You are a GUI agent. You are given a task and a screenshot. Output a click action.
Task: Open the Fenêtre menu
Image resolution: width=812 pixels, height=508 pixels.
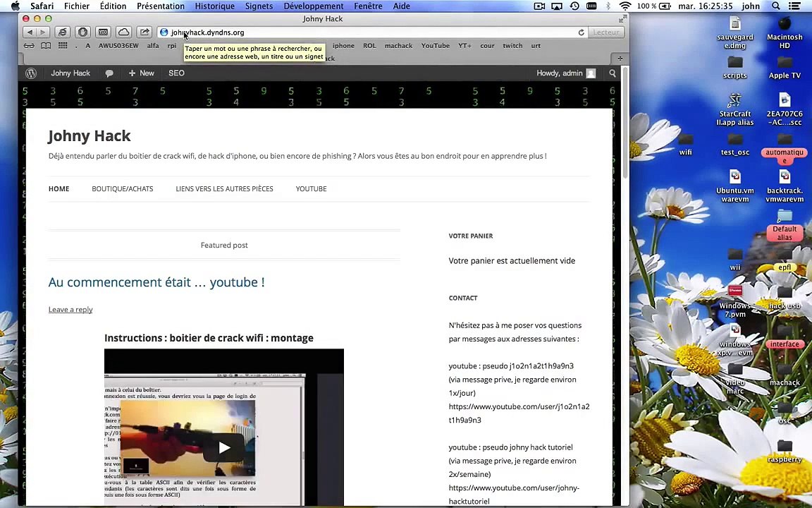coord(368,6)
